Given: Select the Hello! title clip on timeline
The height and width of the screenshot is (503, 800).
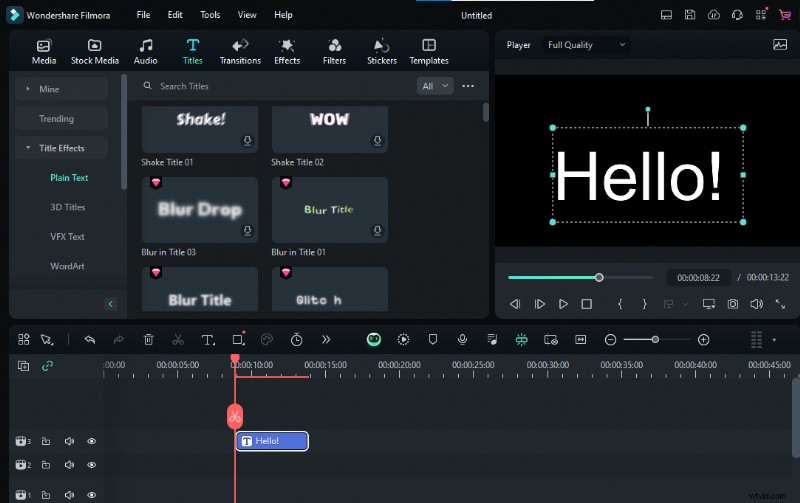Looking at the screenshot, I should [272, 441].
